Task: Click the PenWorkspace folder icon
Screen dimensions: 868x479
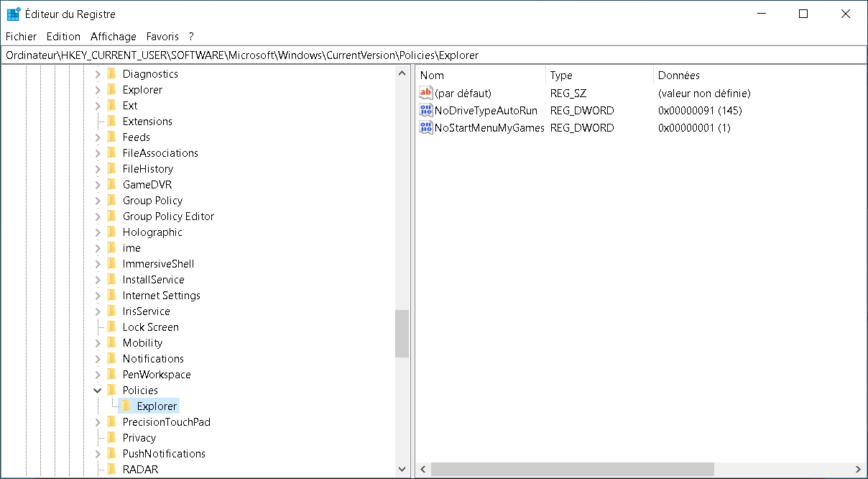Action: click(111, 375)
